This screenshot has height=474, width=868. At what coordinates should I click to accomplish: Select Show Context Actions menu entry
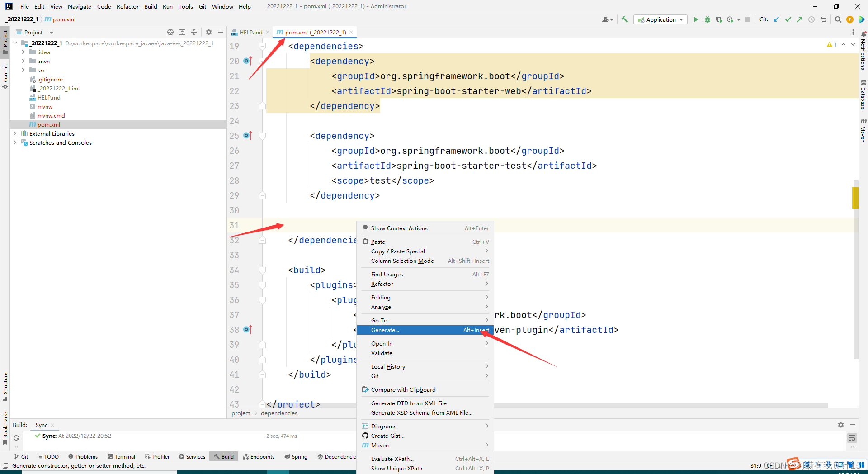(399, 228)
